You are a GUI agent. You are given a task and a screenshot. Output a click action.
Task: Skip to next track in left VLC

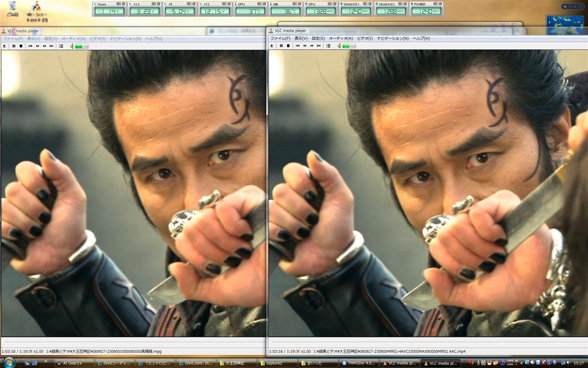pos(51,46)
